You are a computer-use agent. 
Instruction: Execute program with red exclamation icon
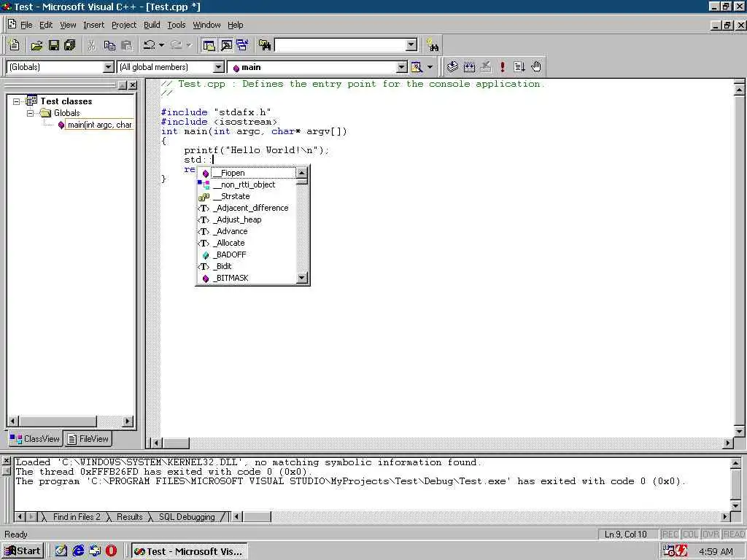pos(503,67)
